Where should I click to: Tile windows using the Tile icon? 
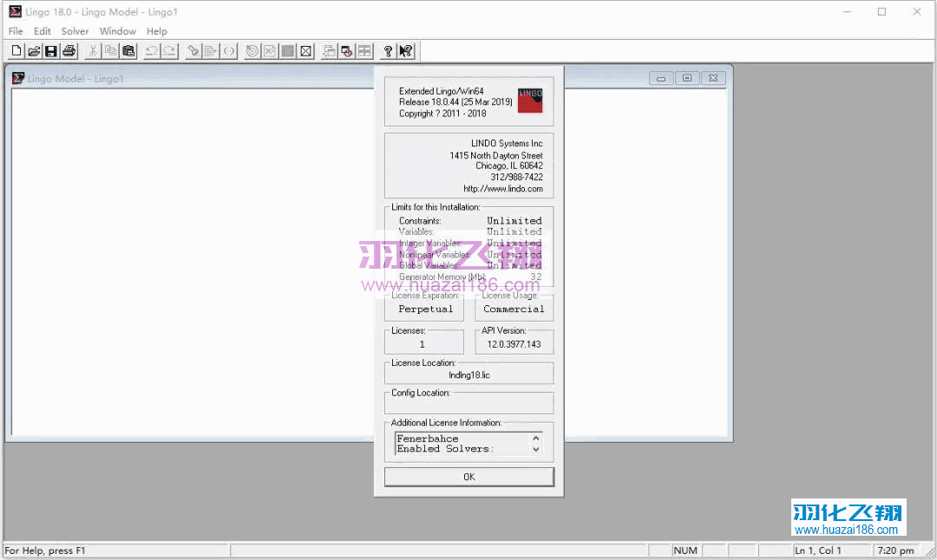click(364, 51)
